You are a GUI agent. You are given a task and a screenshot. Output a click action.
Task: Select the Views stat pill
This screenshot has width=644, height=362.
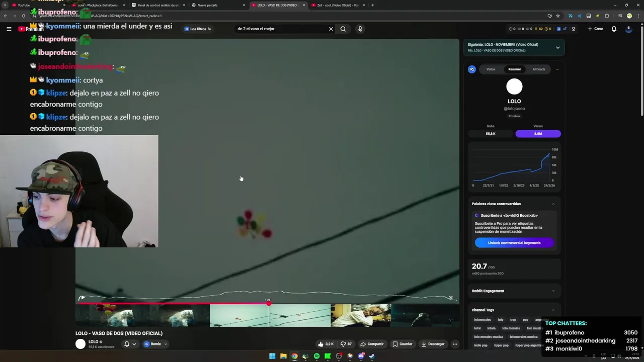pyautogui.click(x=538, y=134)
